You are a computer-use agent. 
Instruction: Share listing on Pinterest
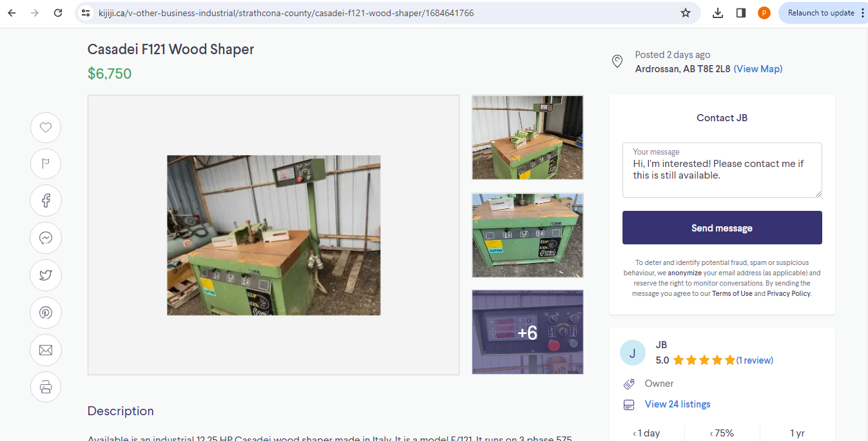point(46,313)
